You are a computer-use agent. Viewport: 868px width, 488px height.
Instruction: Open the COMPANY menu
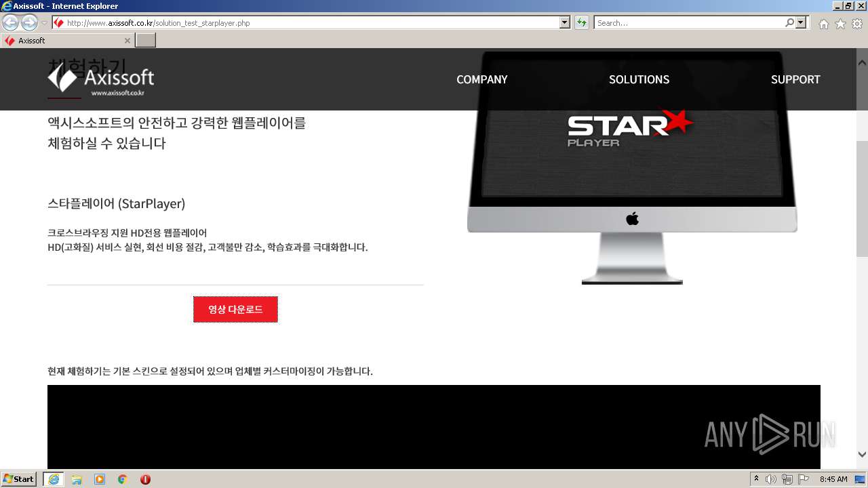click(481, 79)
